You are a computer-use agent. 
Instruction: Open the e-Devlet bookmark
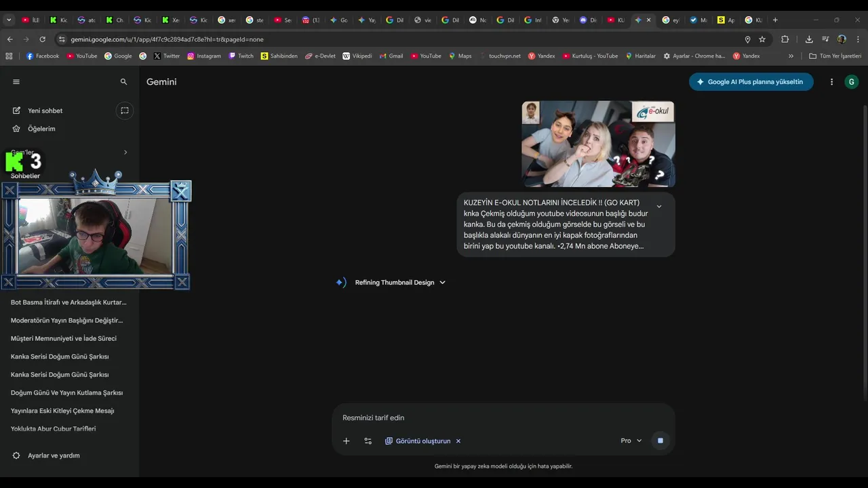coord(320,56)
